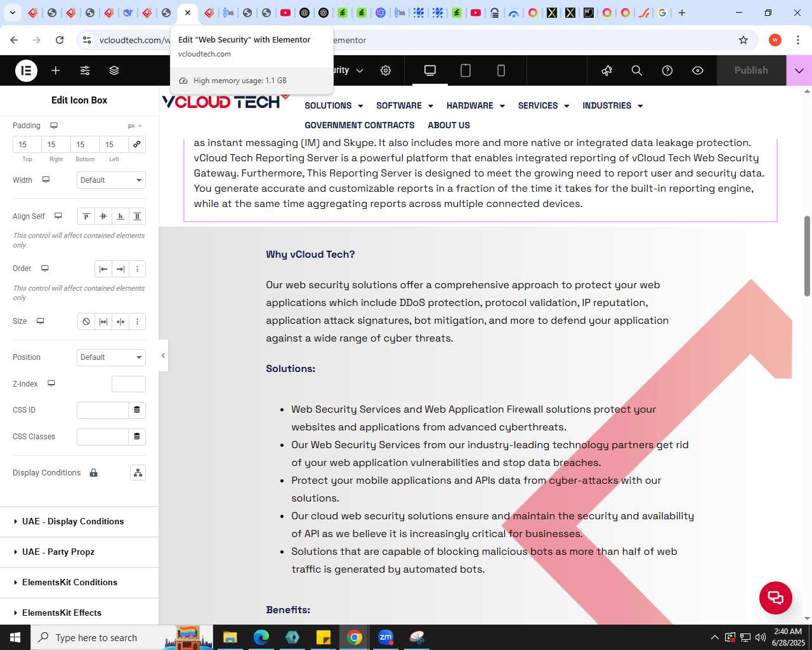Image resolution: width=812 pixels, height=650 pixels.
Task: Select Align Self center option
Action: (103, 216)
